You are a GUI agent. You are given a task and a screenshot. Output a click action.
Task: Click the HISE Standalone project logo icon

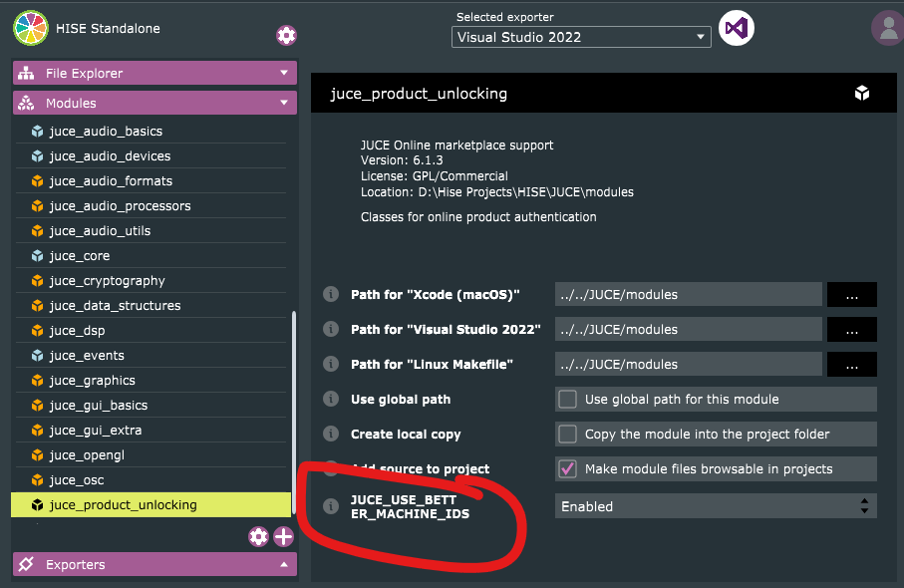(31, 28)
